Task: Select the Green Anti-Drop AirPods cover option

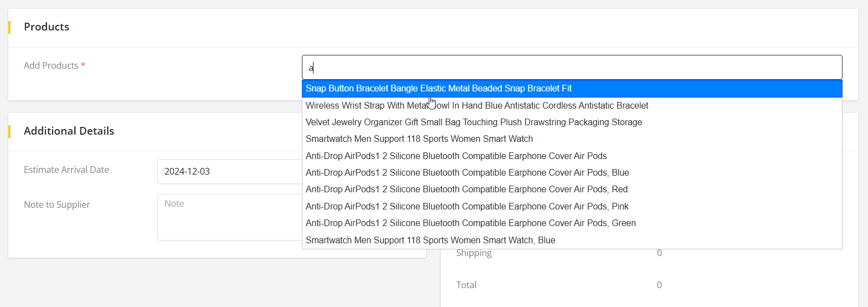Action: click(x=470, y=223)
